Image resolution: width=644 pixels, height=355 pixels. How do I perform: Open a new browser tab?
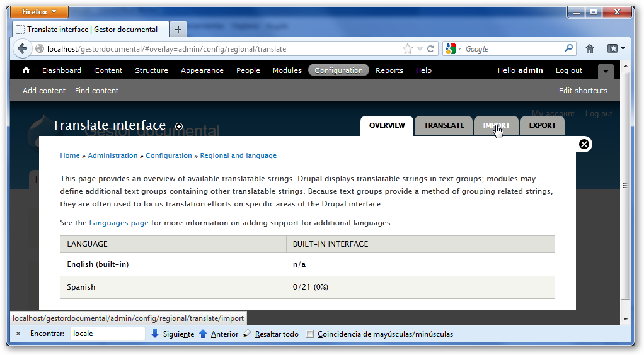click(x=178, y=30)
